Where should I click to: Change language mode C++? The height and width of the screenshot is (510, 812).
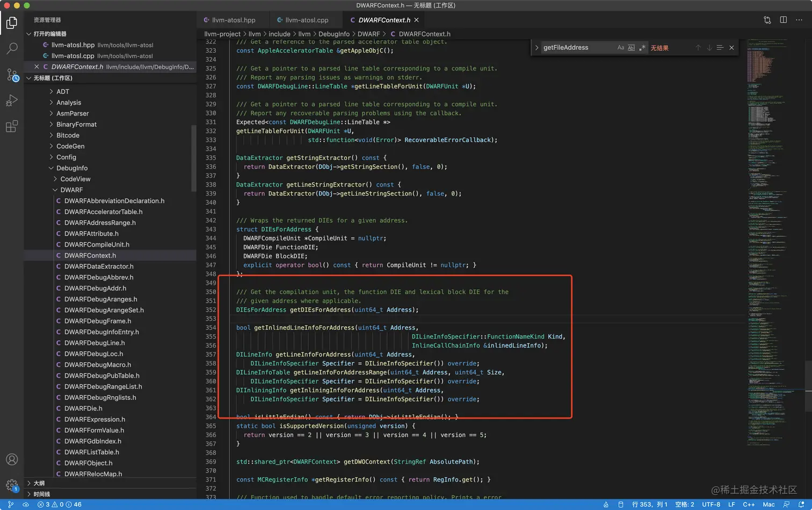749,505
